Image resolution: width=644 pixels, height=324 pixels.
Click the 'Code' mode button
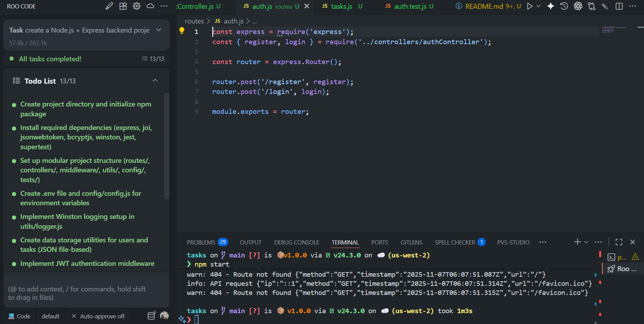(19, 316)
